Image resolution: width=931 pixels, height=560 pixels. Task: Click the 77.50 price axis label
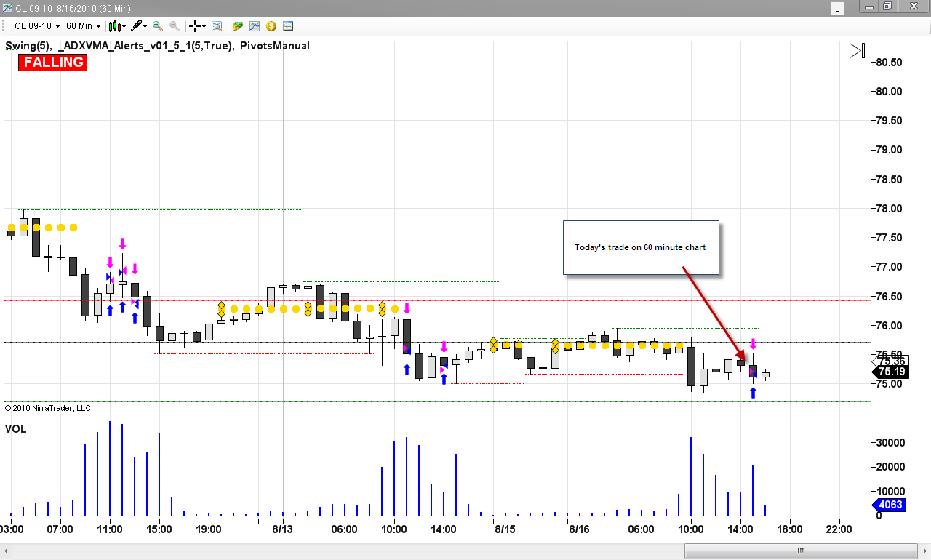click(889, 238)
